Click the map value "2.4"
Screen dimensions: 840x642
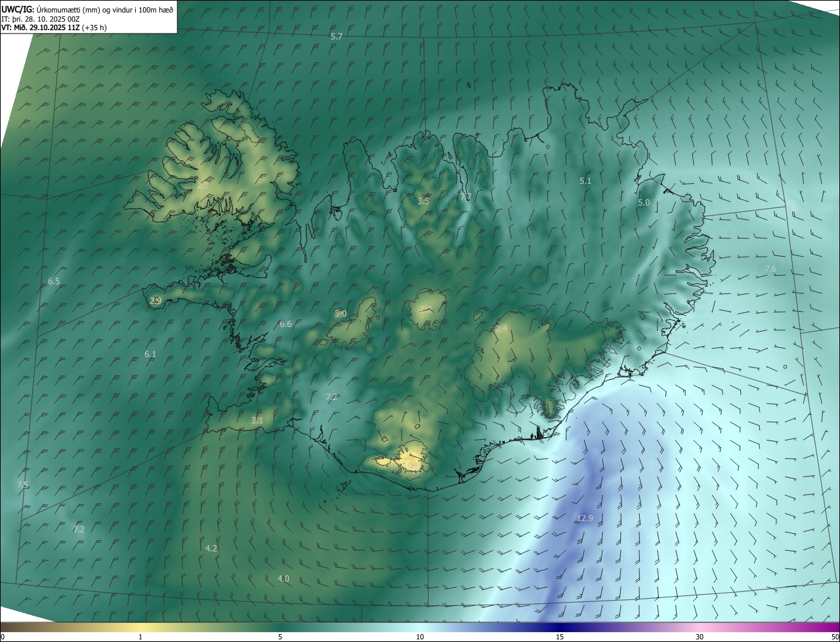click(501, 328)
